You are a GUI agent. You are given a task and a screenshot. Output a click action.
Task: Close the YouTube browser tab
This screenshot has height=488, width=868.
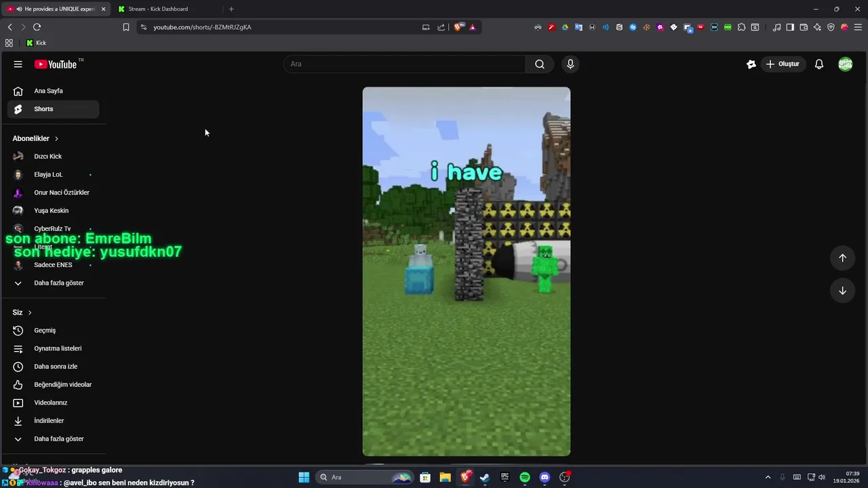coord(103,9)
